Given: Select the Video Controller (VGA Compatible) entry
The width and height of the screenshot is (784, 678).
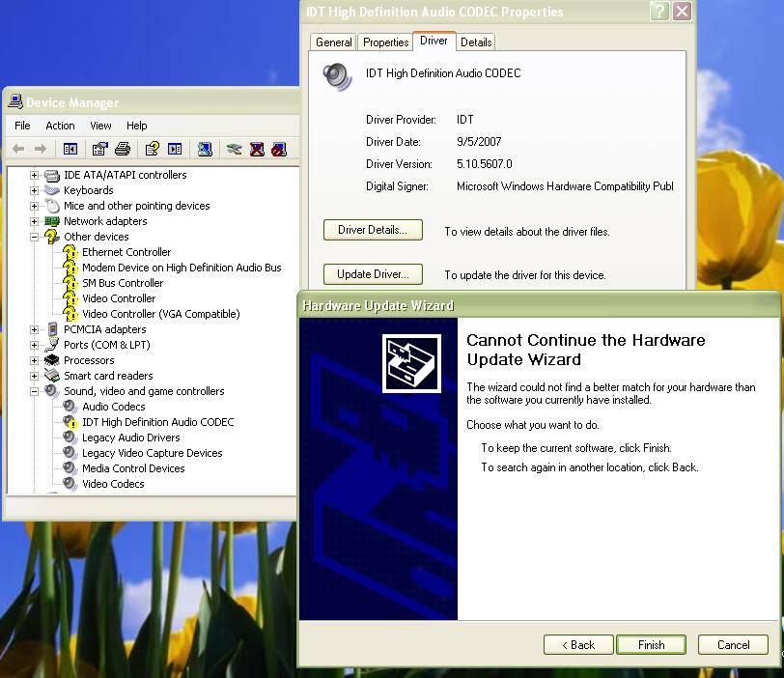Looking at the screenshot, I should [161, 314].
